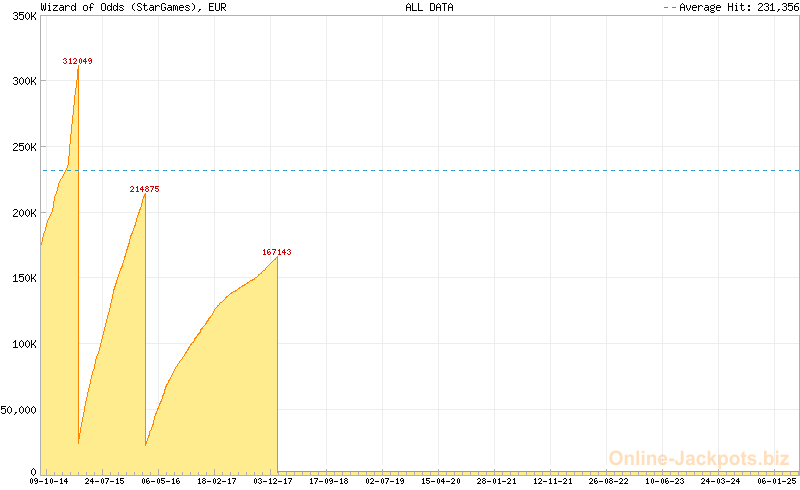Click the 100K y-axis label

pos(22,344)
